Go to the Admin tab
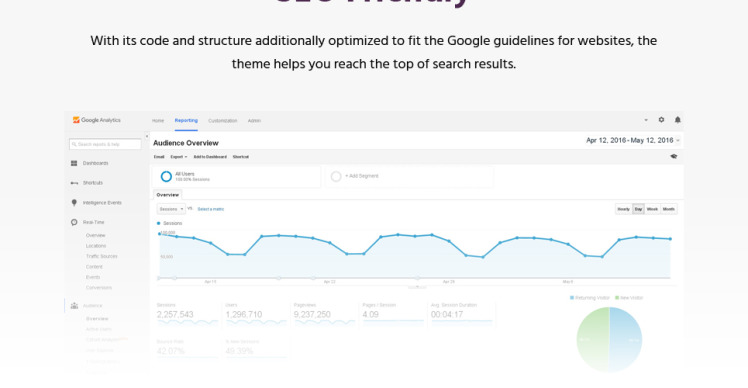748x388 pixels. click(x=254, y=121)
